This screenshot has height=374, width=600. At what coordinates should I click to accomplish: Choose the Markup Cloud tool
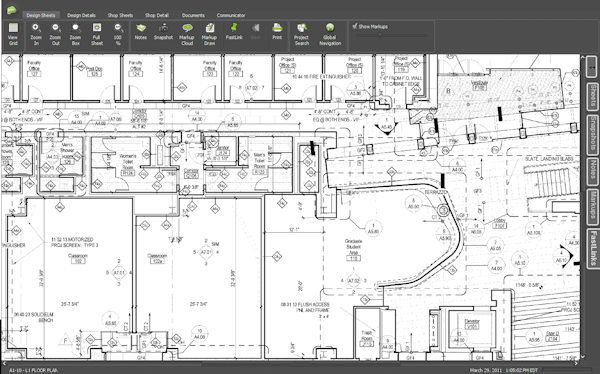187,34
